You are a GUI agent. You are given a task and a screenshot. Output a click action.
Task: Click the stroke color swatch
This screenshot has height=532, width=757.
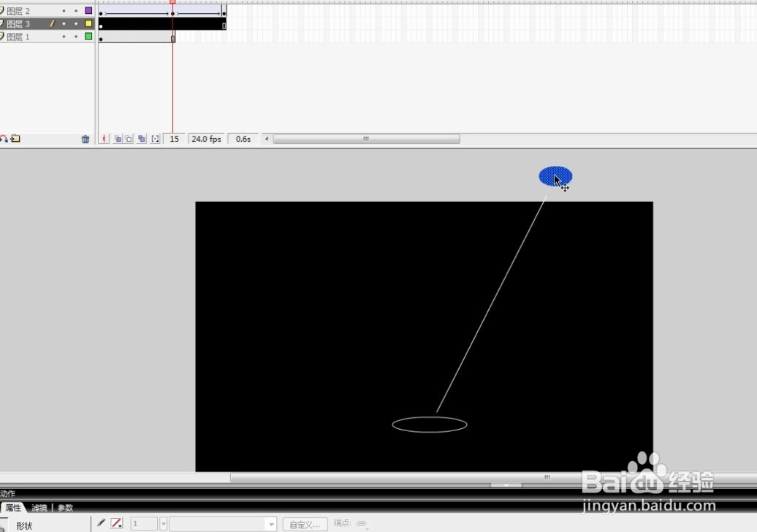[117, 523]
